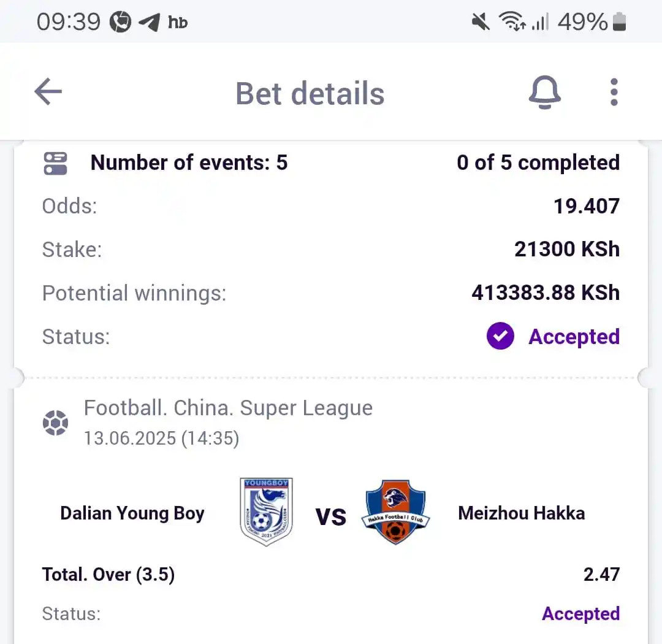Open the China Super League label
662x644 pixels.
point(228,408)
